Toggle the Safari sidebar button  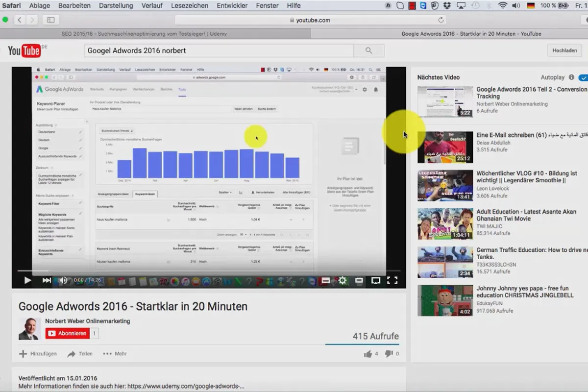50,20
